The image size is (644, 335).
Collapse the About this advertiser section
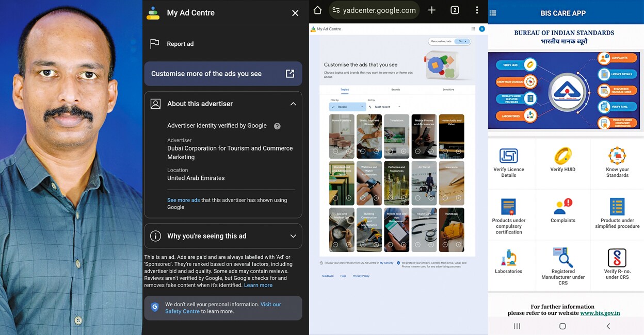[x=293, y=104]
